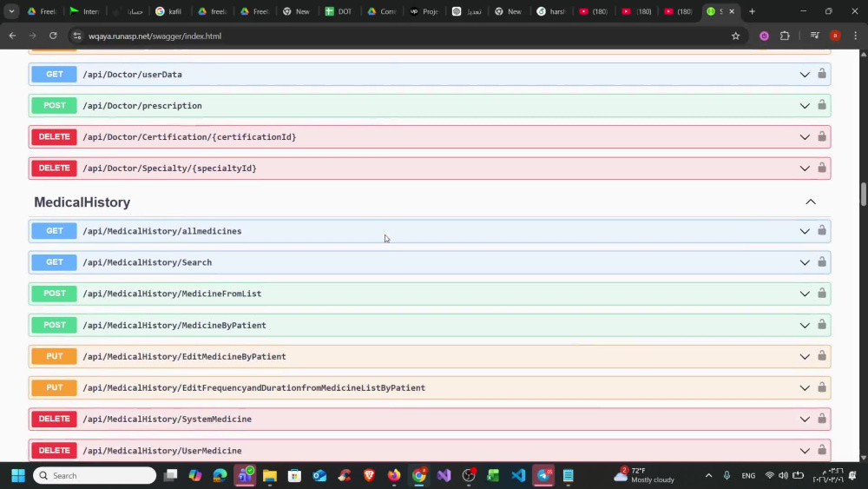The image size is (868, 489).
Task: Click the ENG language indicator
Action: tap(748, 475)
